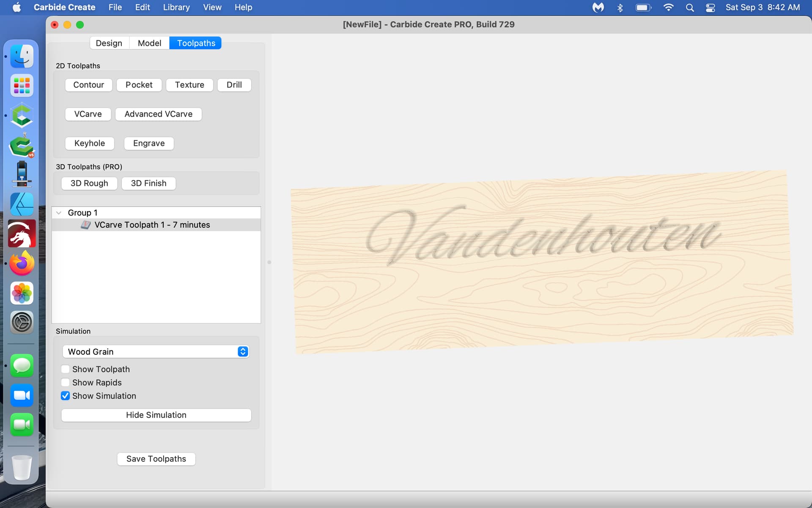The image size is (812, 508).
Task: Open the Carbide Create application menu
Action: pos(64,7)
